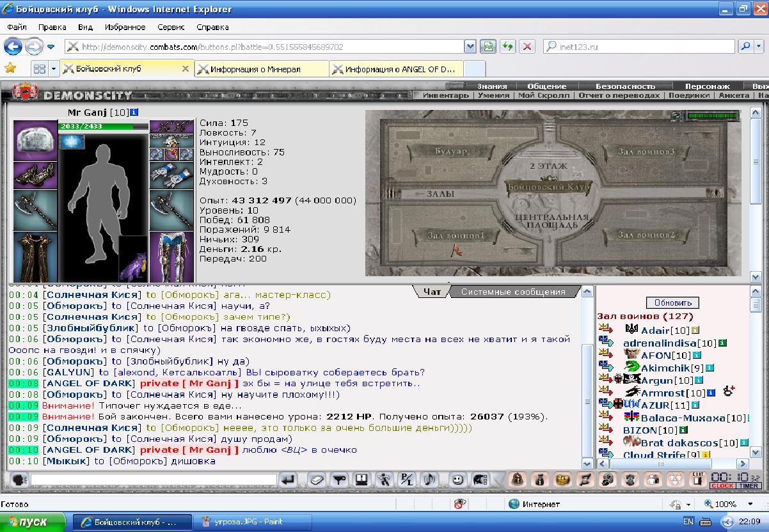This screenshot has height=532, width=769.
Task: Click chat bubble icon left of input
Action: click(20, 480)
